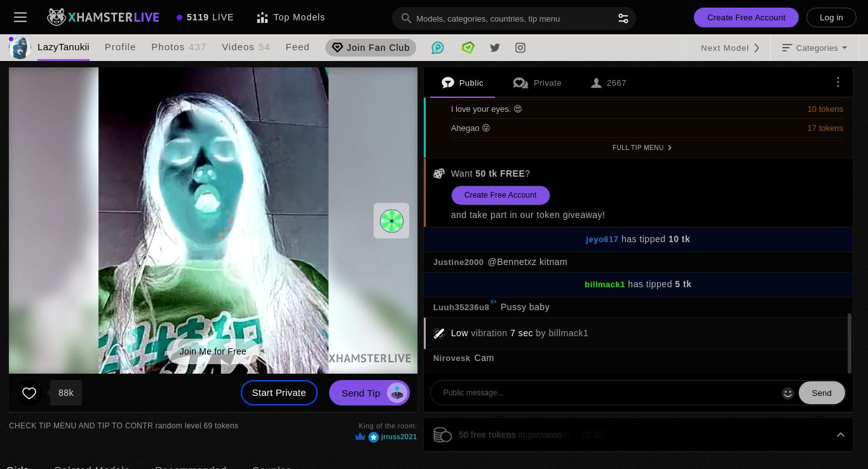The height and width of the screenshot is (469, 868).
Task: Click king user jrruss2021
Action: point(399,437)
